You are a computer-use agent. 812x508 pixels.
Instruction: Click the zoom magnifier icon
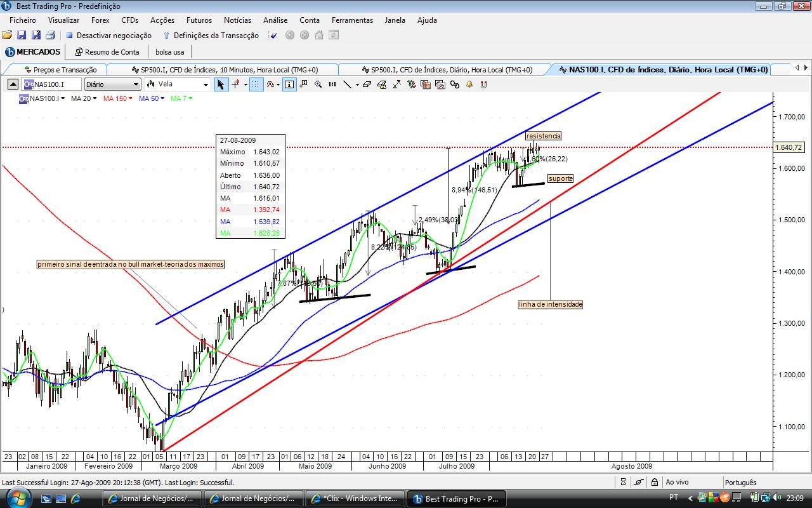coord(318,84)
